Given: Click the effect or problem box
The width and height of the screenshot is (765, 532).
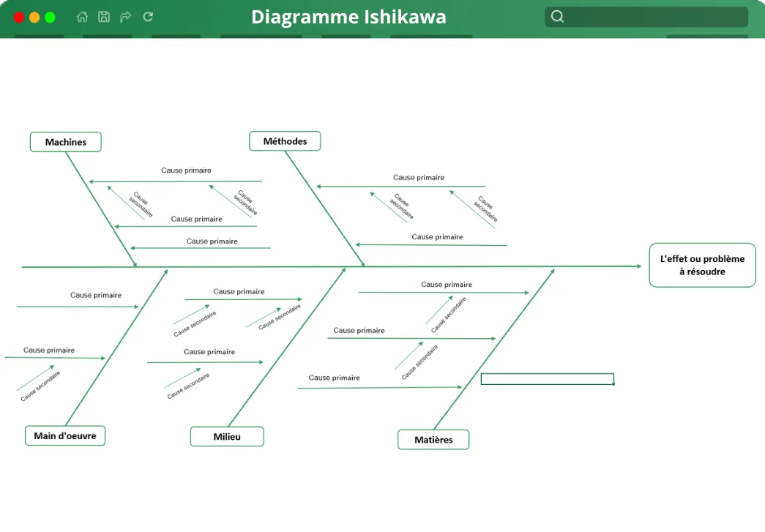Looking at the screenshot, I should click(x=702, y=265).
